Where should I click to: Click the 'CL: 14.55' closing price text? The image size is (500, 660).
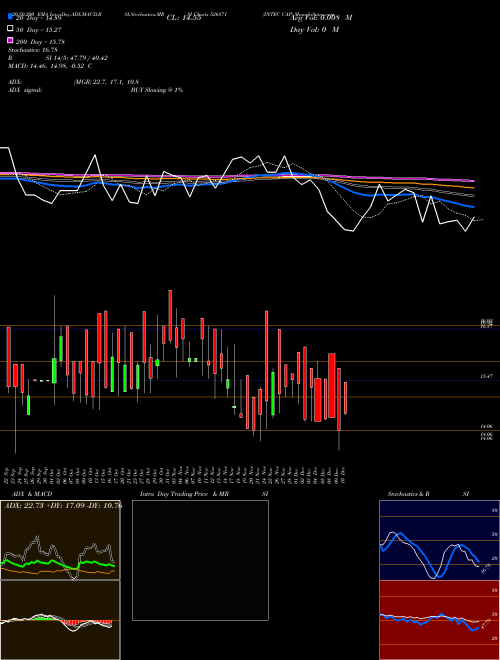click(x=184, y=18)
